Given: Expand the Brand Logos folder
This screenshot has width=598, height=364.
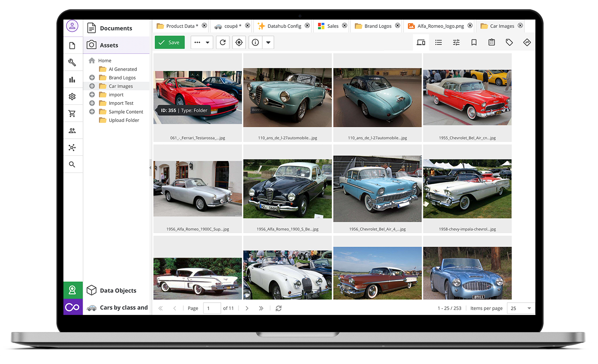Looking at the screenshot, I should (92, 78).
